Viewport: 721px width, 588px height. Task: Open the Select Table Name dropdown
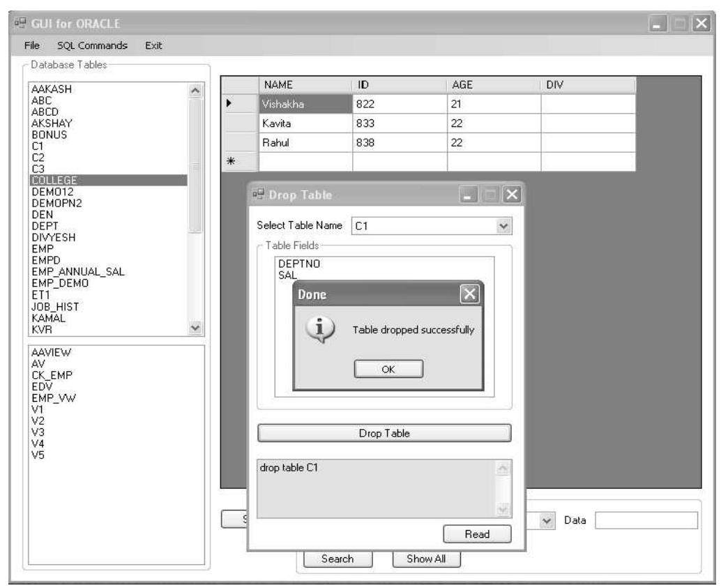(x=503, y=226)
